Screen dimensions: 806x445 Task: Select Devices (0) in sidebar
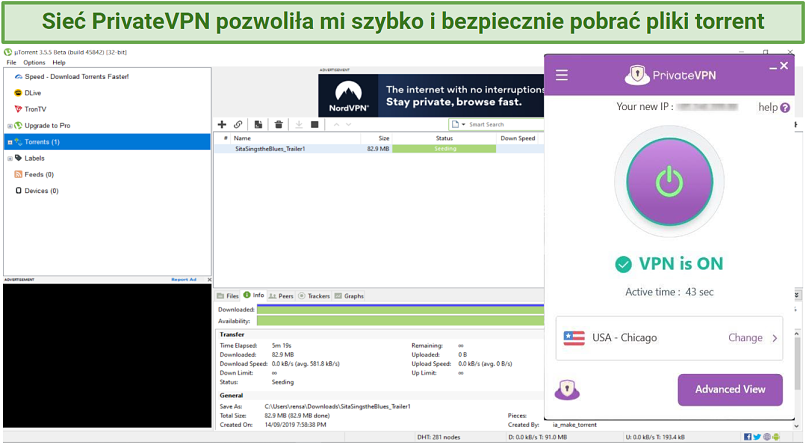[42, 191]
